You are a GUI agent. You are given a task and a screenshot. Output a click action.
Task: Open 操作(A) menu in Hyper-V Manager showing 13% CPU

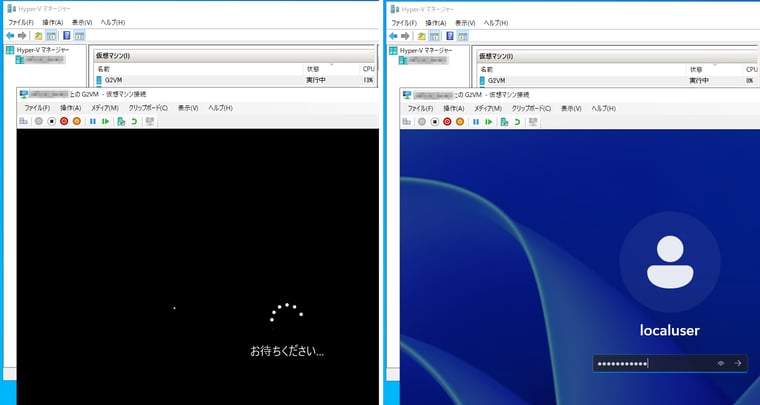[x=53, y=22]
